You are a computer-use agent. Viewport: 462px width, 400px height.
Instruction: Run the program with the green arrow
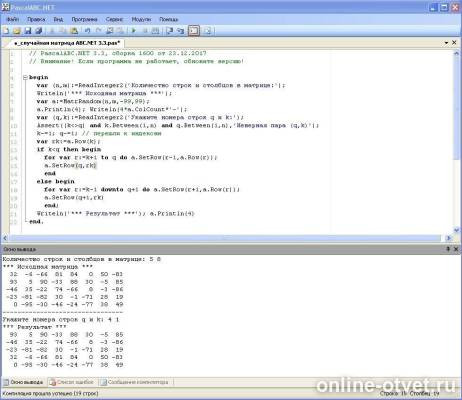coord(134,31)
